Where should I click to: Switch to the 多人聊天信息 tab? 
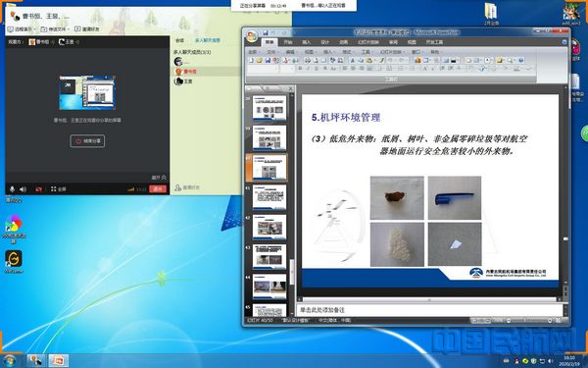click(x=208, y=40)
